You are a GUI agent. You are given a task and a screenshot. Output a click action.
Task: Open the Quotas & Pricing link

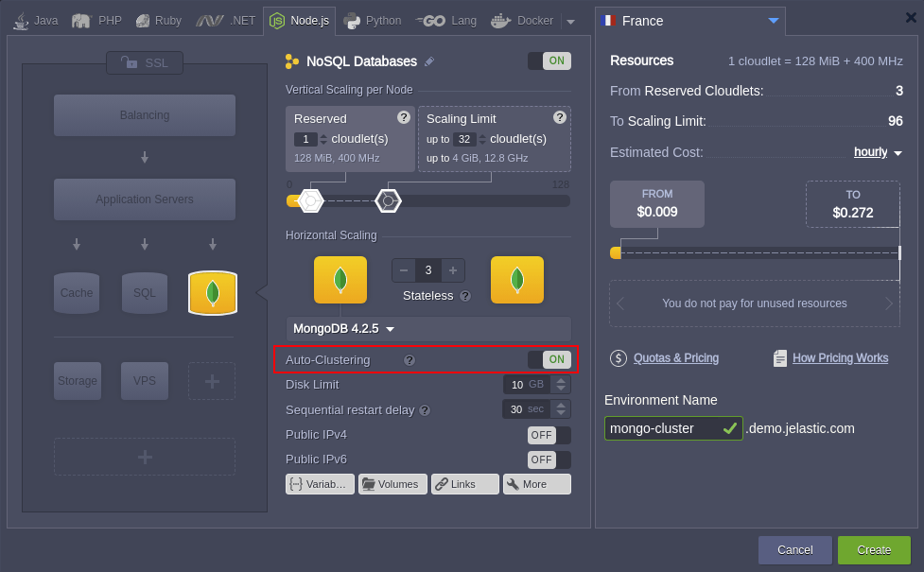(676, 358)
